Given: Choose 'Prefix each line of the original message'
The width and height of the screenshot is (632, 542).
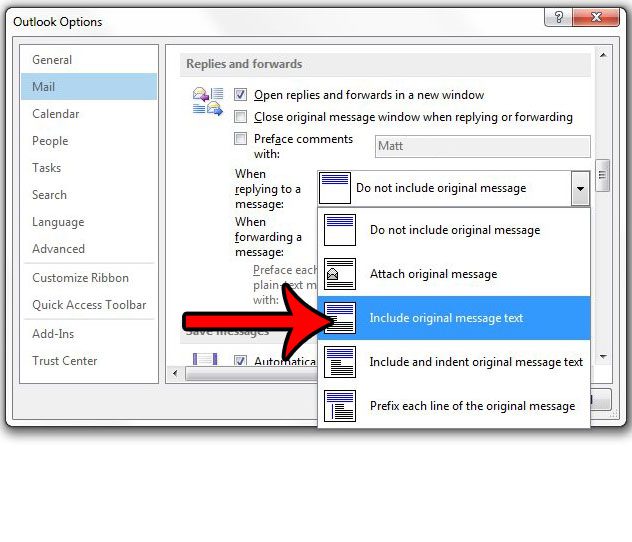Looking at the screenshot, I should (472, 406).
